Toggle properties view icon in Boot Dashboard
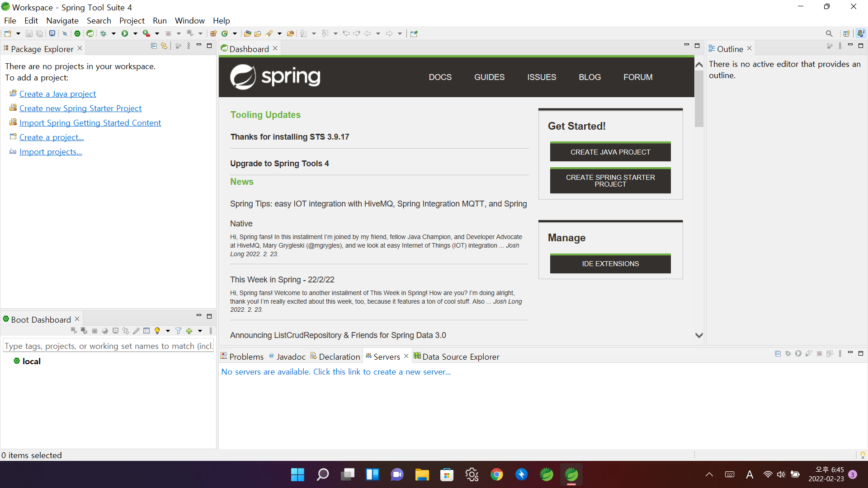The width and height of the screenshot is (868, 488). [x=146, y=331]
